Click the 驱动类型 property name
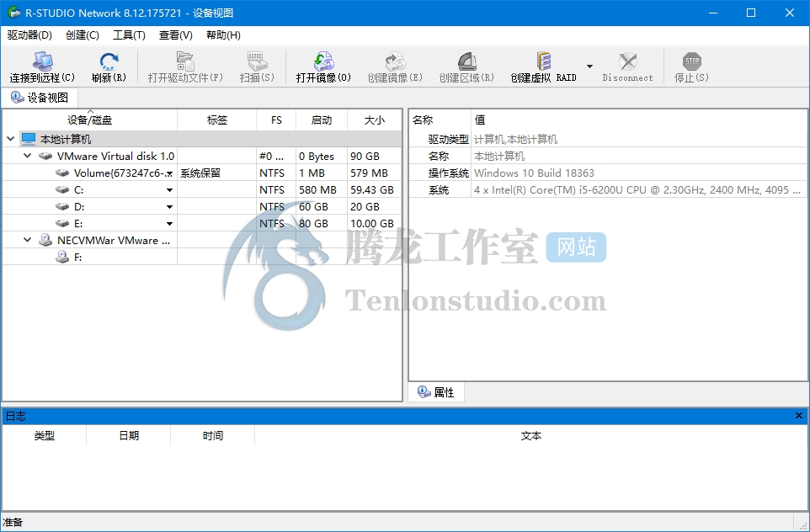Screen dimensions: 810x532 [x=449, y=140]
